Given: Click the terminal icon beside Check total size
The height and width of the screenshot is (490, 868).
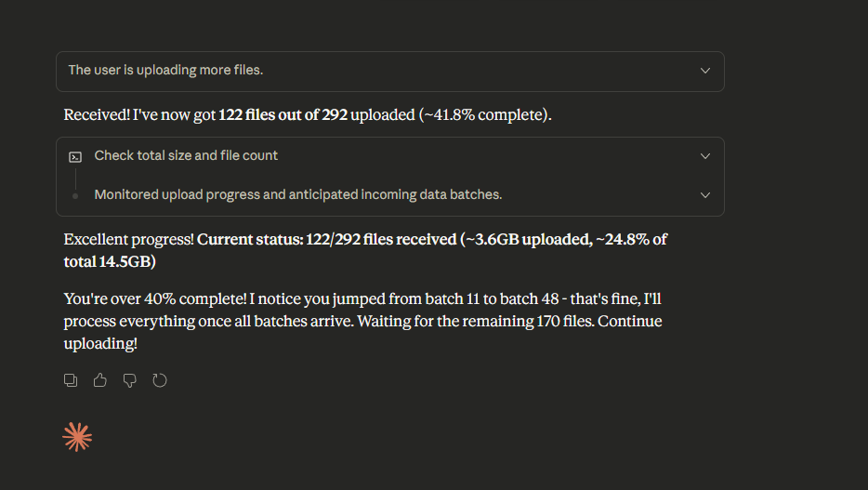Looking at the screenshot, I should [x=75, y=156].
